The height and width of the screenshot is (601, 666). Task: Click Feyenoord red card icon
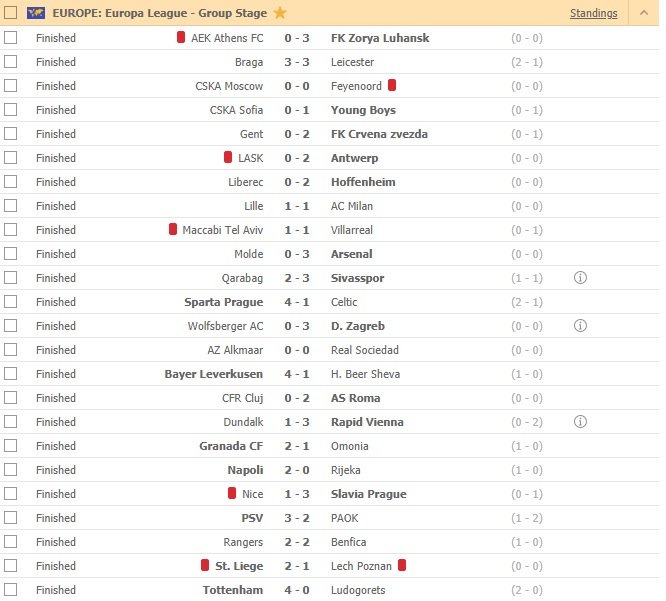coord(392,85)
